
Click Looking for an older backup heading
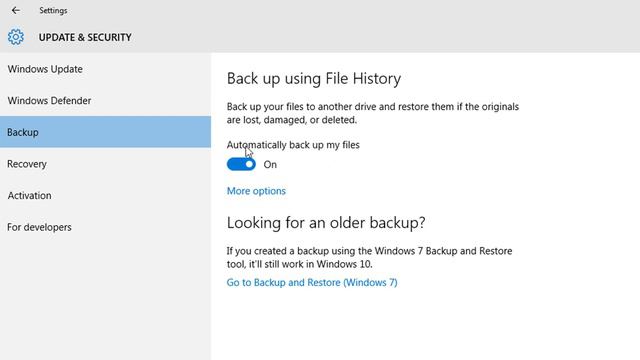point(326,223)
